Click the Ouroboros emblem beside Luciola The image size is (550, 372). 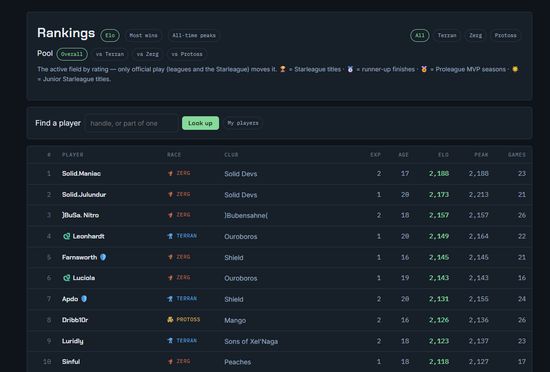pyautogui.click(x=66, y=278)
